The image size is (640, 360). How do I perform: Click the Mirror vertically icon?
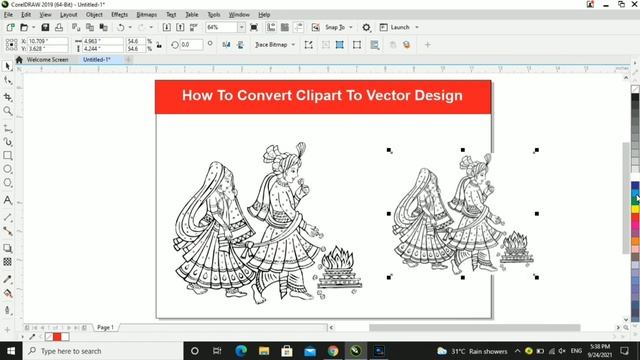point(240,45)
